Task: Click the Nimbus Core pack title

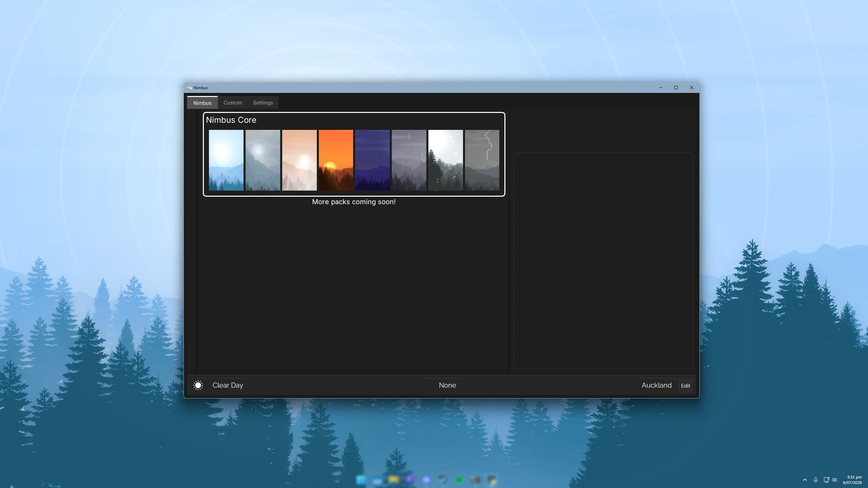Action: tap(231, 120)
